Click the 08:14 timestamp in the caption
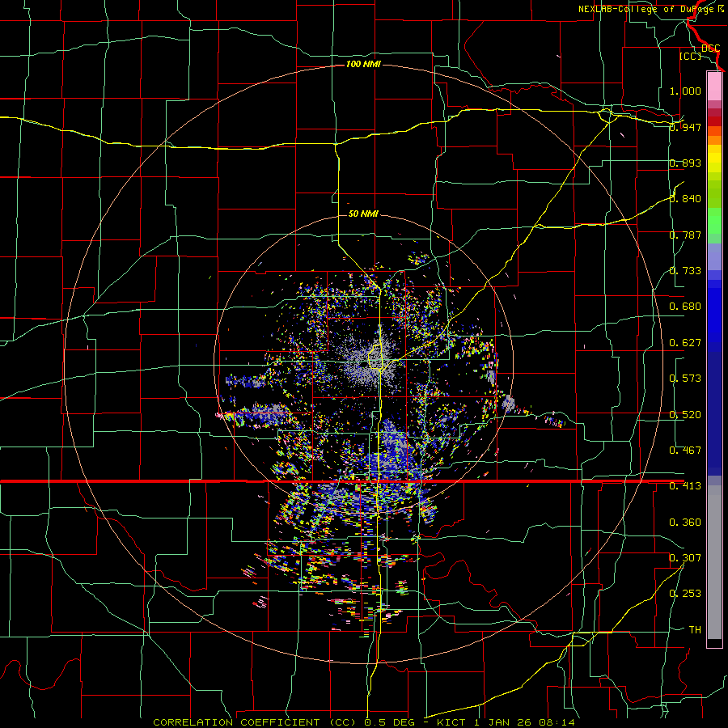Screen dimensions: 728x728 [x=557, y=722]
